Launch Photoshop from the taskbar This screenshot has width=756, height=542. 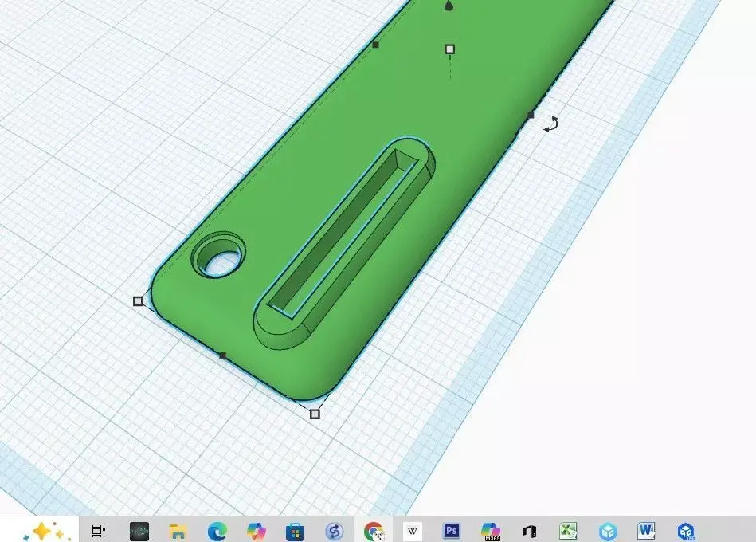[451, 531]
